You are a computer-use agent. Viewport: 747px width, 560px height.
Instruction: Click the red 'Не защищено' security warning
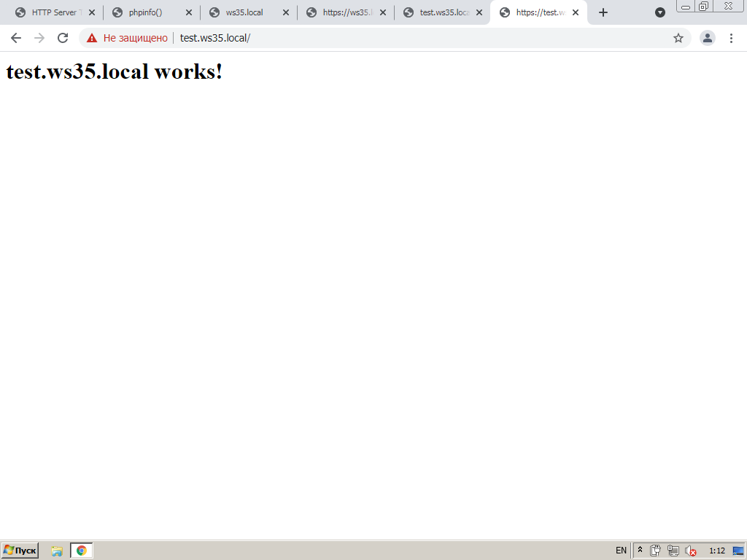[x=128, y=38]
